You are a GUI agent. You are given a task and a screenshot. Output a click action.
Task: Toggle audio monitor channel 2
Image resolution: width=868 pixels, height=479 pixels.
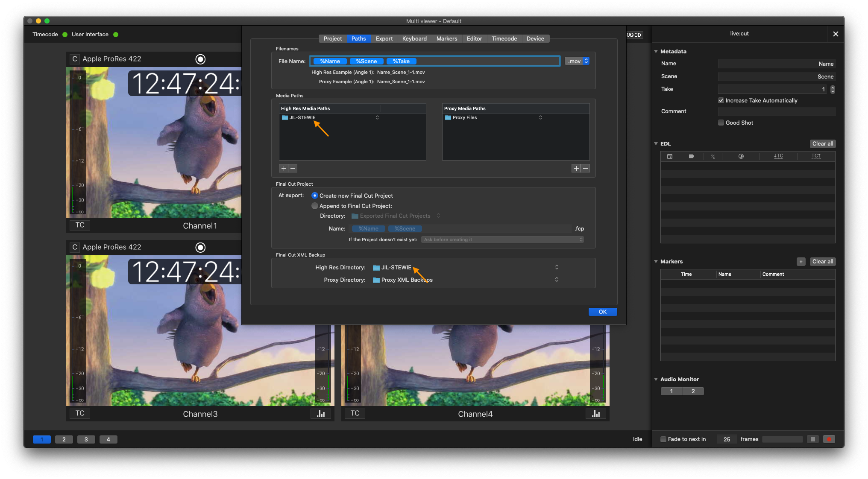coord(693,391)
